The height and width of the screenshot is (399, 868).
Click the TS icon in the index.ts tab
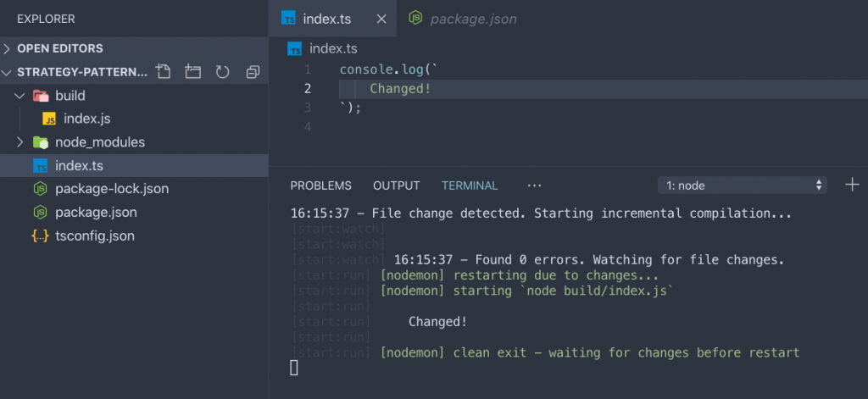point(288,19)
